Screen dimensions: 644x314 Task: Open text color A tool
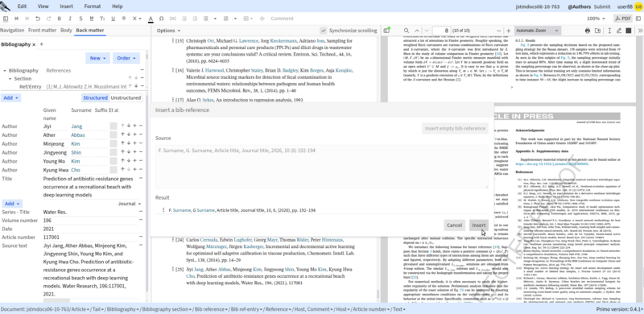coord(151,19)
